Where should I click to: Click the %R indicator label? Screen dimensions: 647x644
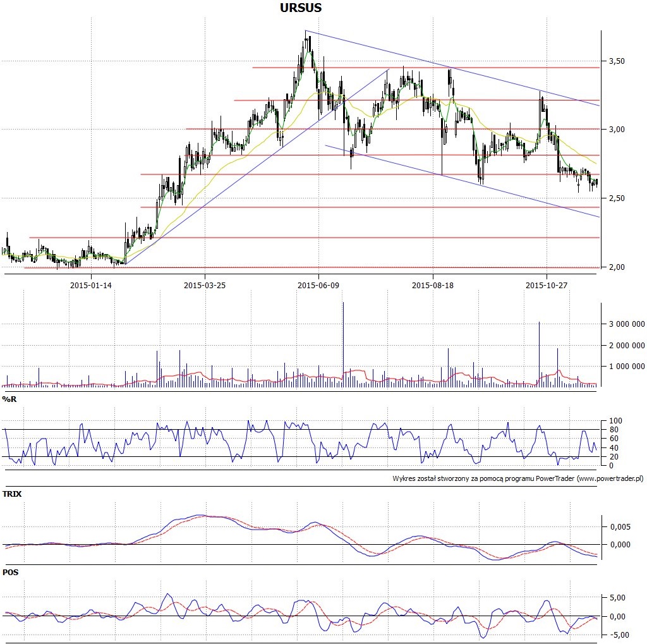[x=9, y=399]
